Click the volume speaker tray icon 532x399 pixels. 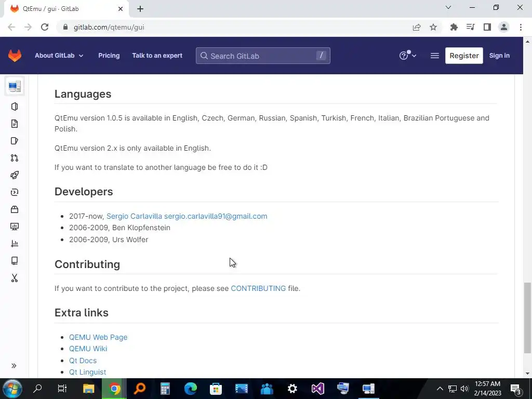464,389
